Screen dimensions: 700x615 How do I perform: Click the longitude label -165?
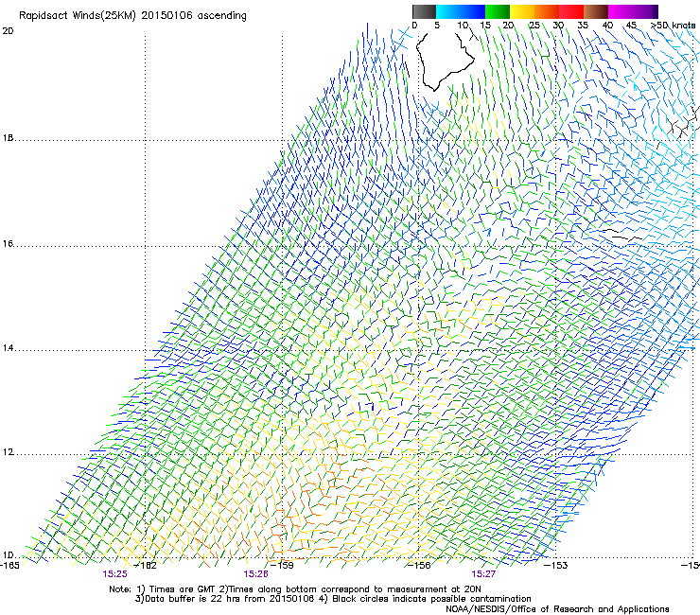pos(9,566)
